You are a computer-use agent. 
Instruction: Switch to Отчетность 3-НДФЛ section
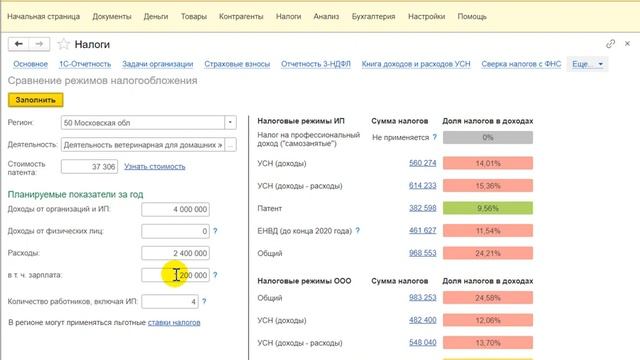tap(316, 64)
